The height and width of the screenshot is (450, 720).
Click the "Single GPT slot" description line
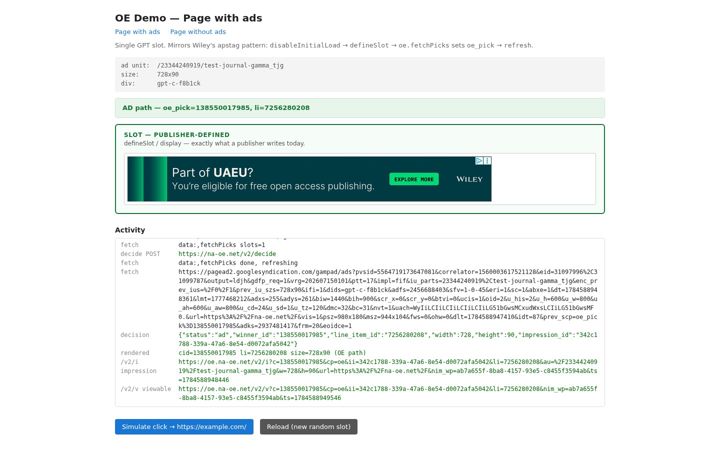click(x=324, y=45)
